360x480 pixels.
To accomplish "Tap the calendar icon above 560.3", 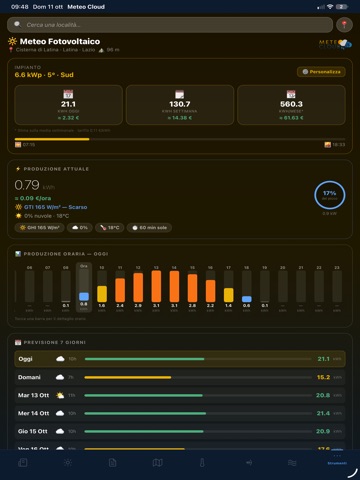I will pyautogui.click(x=291, y=94).
